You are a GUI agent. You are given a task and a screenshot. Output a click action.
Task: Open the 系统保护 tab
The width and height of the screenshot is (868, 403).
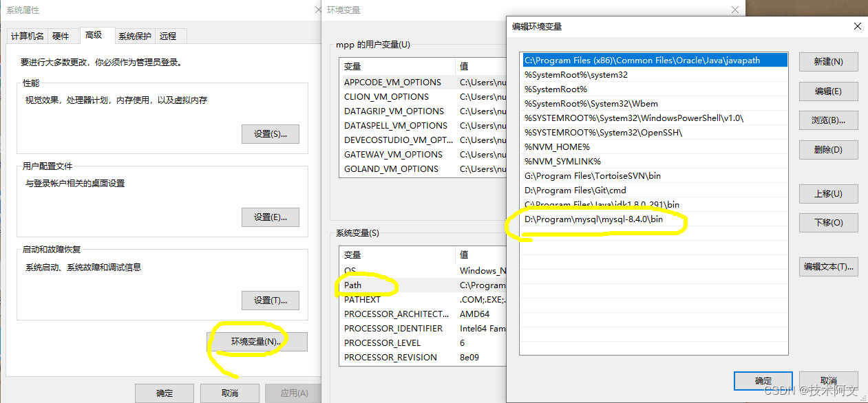pyautogui.click(x=134, y=36)
